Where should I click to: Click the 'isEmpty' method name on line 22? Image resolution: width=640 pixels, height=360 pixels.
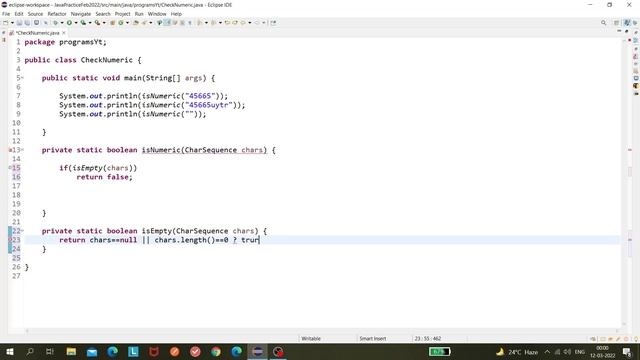[157, 231]
